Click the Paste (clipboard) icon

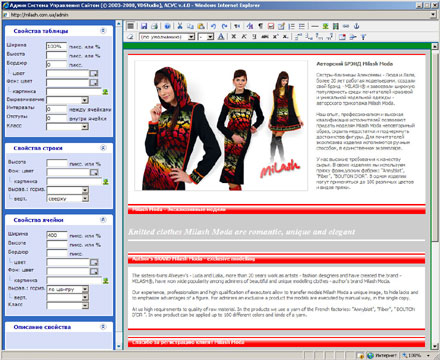[x=201, y=26]
